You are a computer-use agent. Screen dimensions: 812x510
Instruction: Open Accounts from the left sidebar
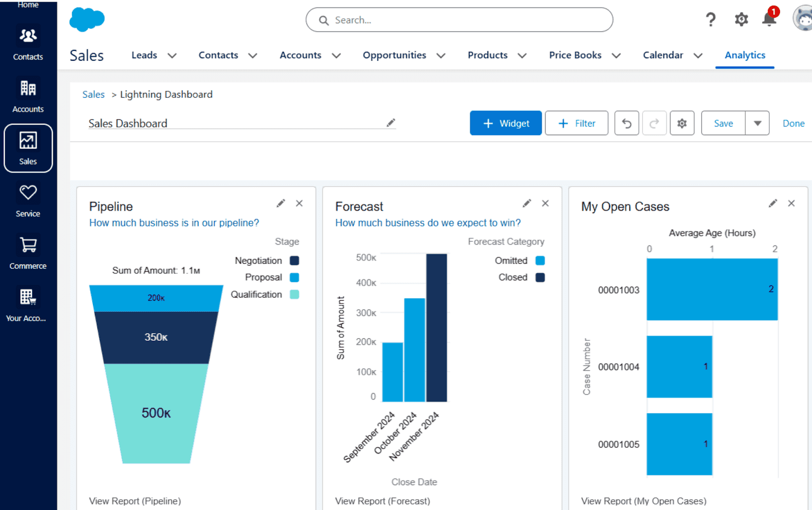point(28,95)
